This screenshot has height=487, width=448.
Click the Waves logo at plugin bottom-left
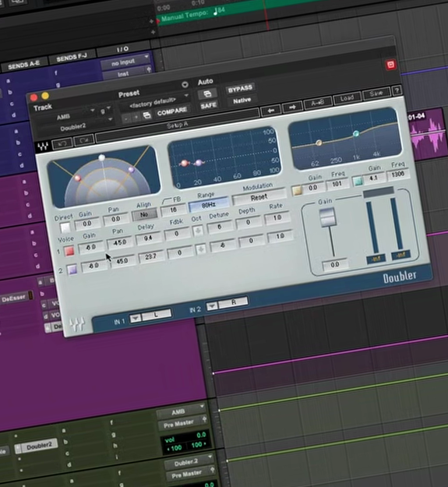pos(77,324)
